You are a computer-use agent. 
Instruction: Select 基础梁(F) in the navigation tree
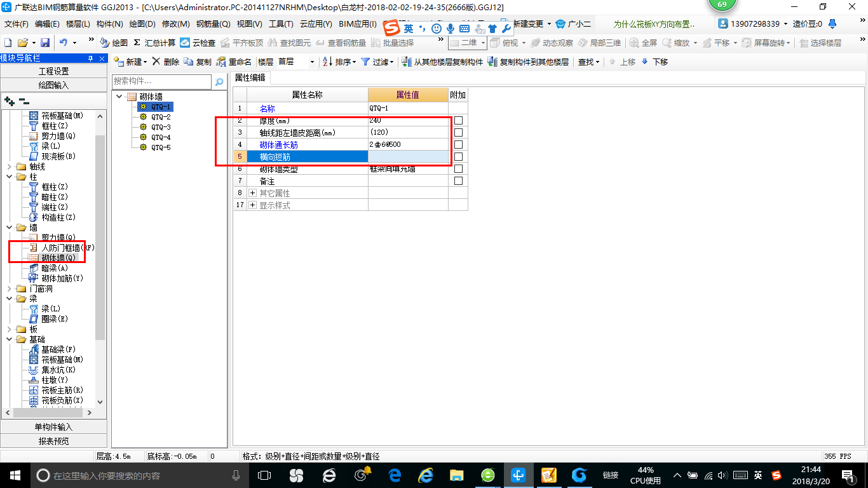[x=58, y=349]
